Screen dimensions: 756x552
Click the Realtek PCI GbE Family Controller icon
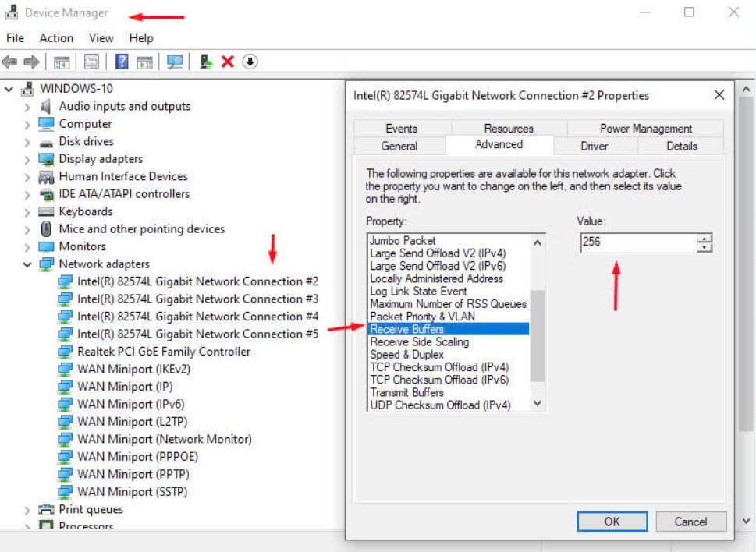[65, 352]
